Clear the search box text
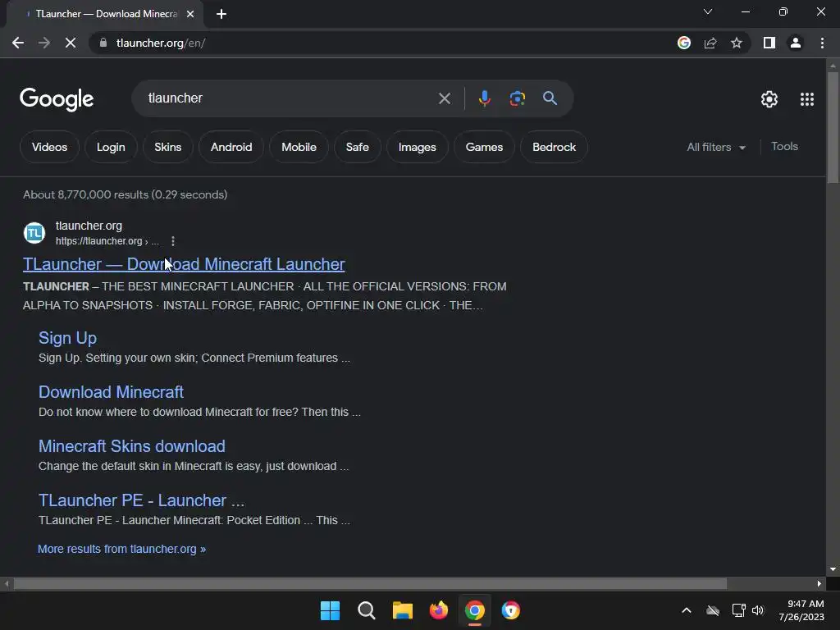 coord(444,98)
